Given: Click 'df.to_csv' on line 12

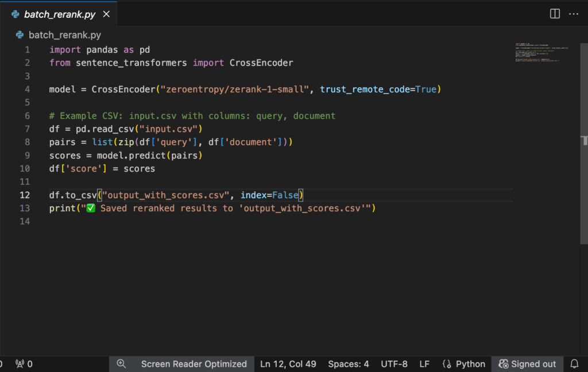Looking at the screenshot, I should [73, 195].
